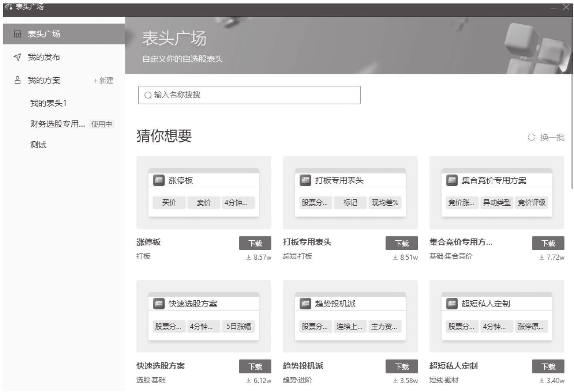Select 我的方案 in sidebar

tap(44, 80)
